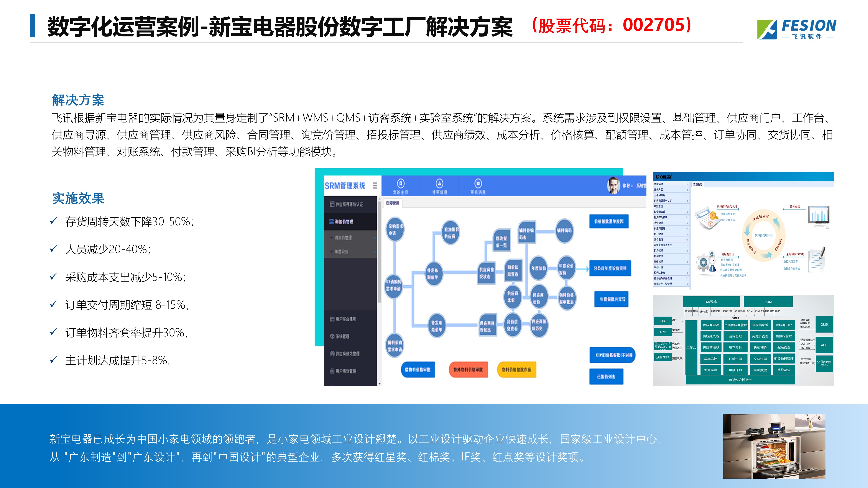Click the user avatar in SRM header
868x488 pixels.
(614, 185)
